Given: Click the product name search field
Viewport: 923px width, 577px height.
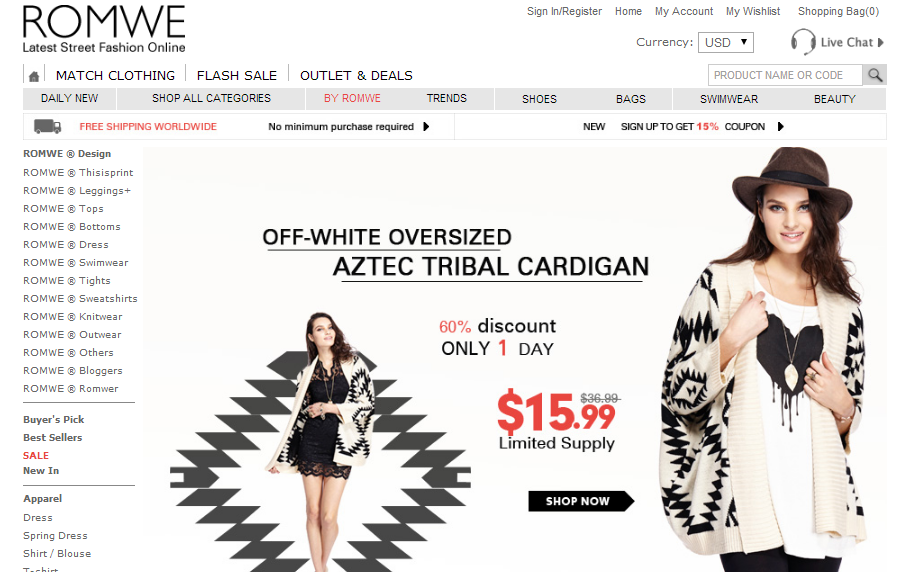Looking at the screenshot, I should point(785,75).
